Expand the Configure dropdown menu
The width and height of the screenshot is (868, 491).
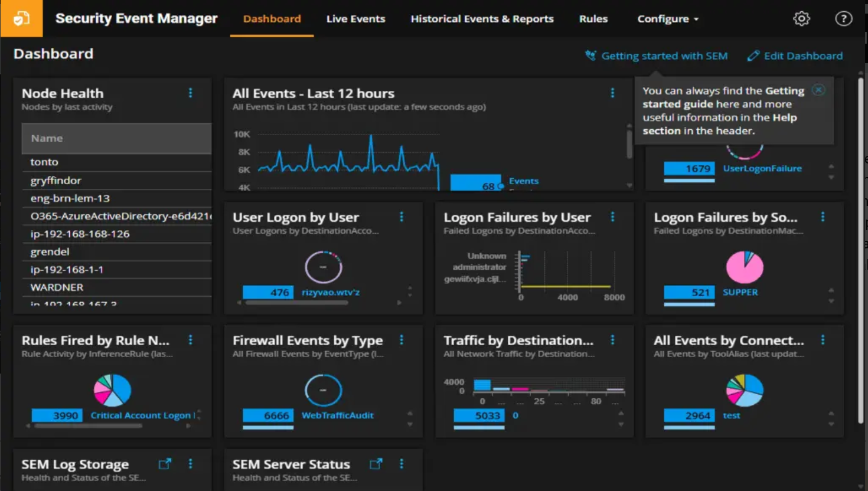668,19
